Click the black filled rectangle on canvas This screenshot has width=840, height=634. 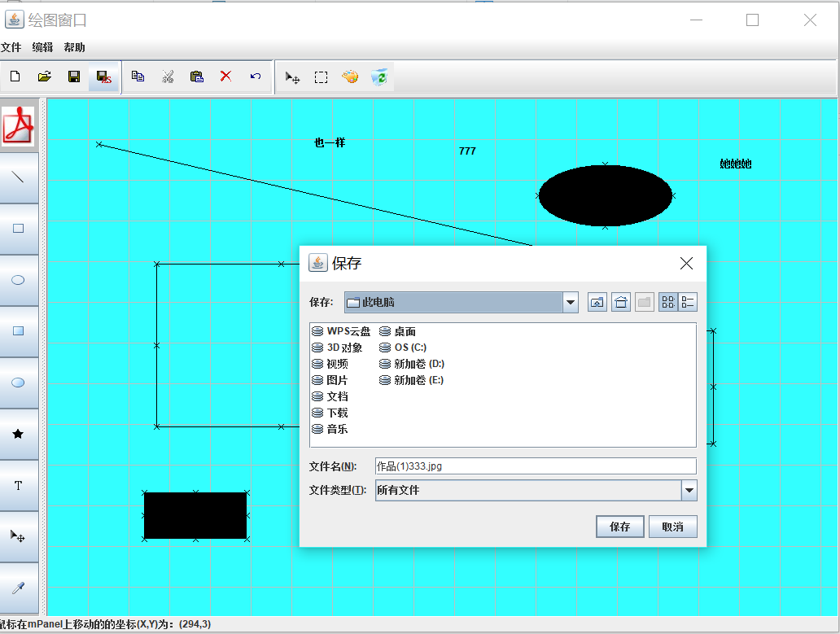[x=195, y=516]
